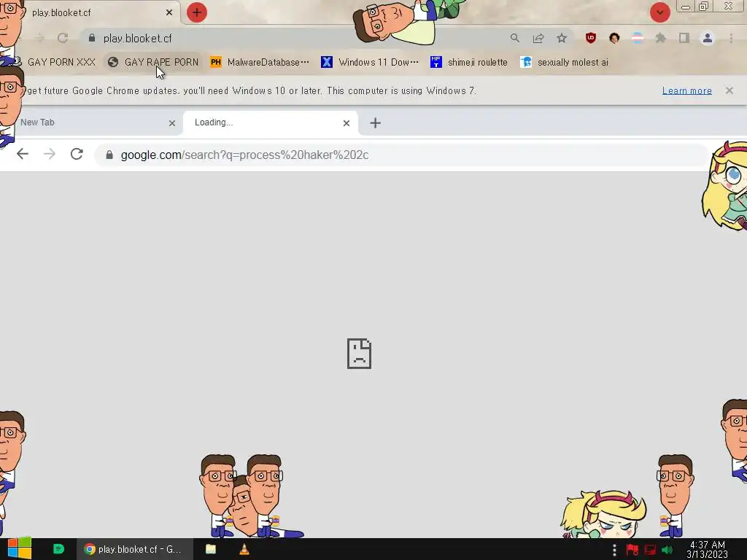Open the MalwareDatabase bookmark

pyautogui.click(x=260, y=62)
